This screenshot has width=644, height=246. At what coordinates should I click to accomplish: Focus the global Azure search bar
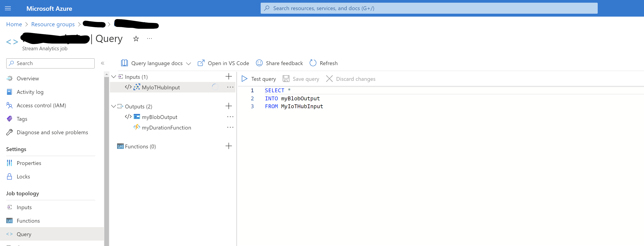[x=429, y=8]
